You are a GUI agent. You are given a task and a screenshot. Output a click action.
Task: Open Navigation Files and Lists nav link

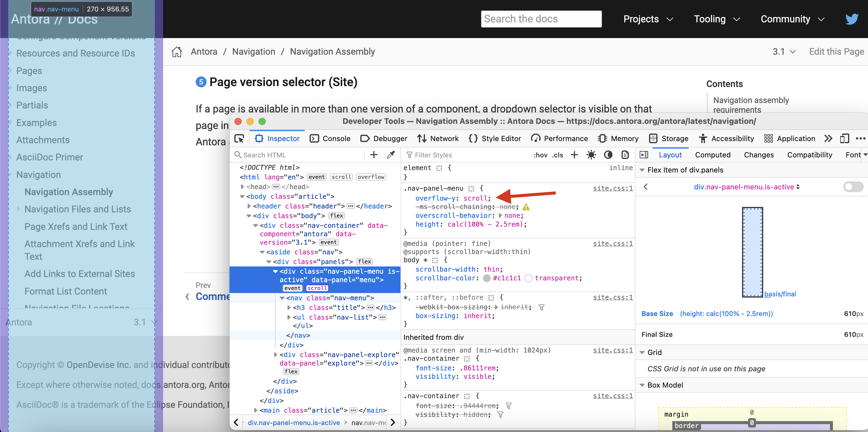click(78, 209)
